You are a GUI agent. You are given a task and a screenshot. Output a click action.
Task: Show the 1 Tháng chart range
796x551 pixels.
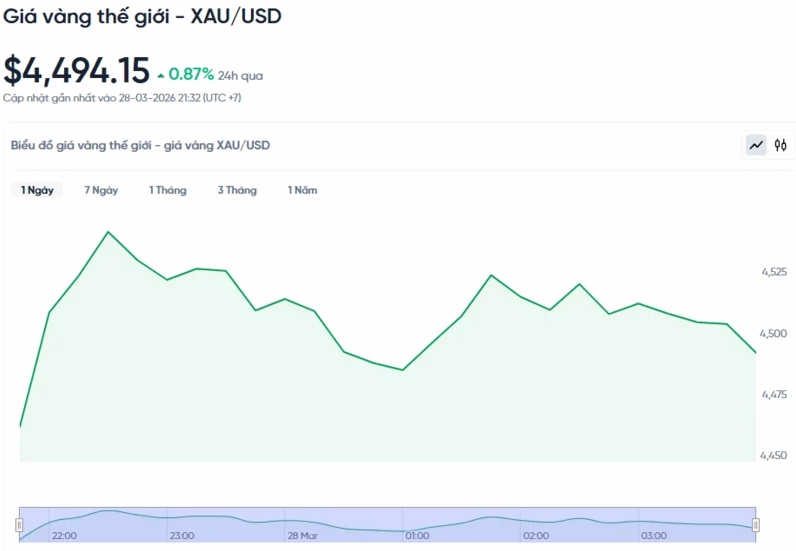click(168, 190)
